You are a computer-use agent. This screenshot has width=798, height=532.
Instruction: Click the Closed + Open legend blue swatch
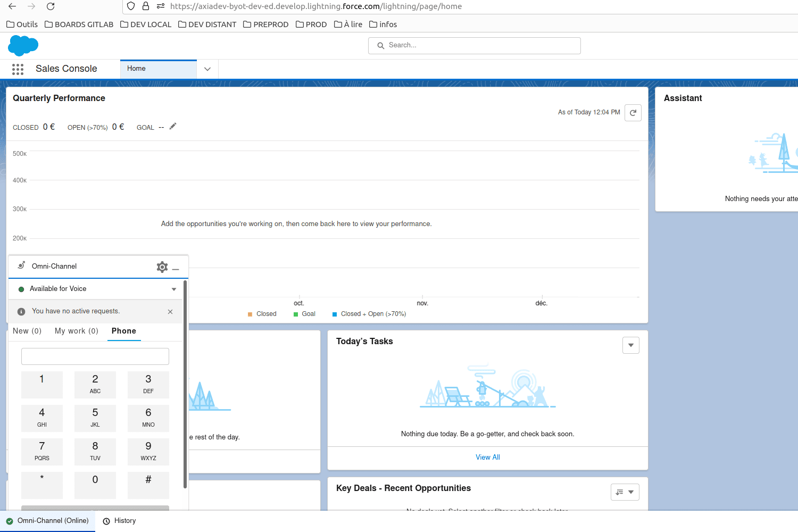click(x=335, y=314)
